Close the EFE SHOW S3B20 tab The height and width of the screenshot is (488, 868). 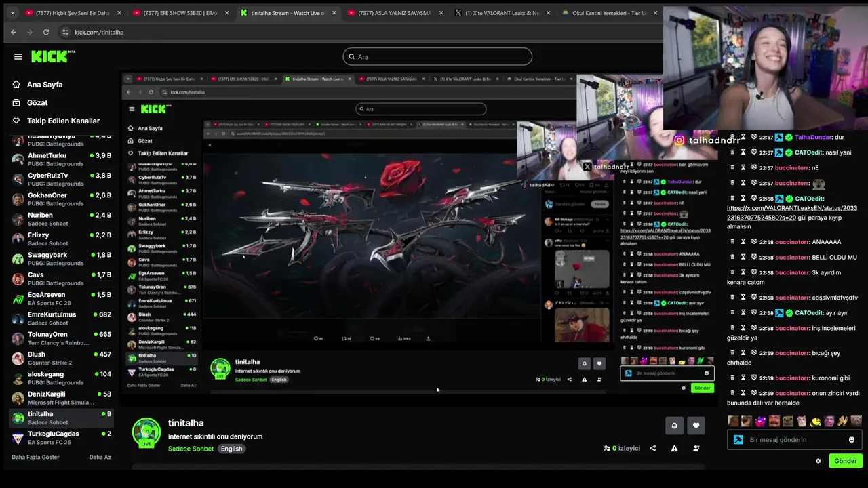[226, 13]
